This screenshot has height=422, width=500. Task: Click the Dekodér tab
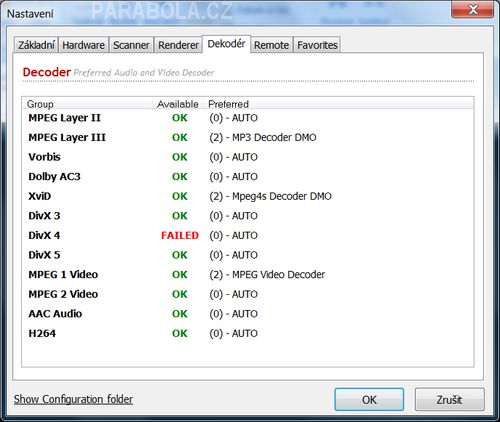[226, 44]
